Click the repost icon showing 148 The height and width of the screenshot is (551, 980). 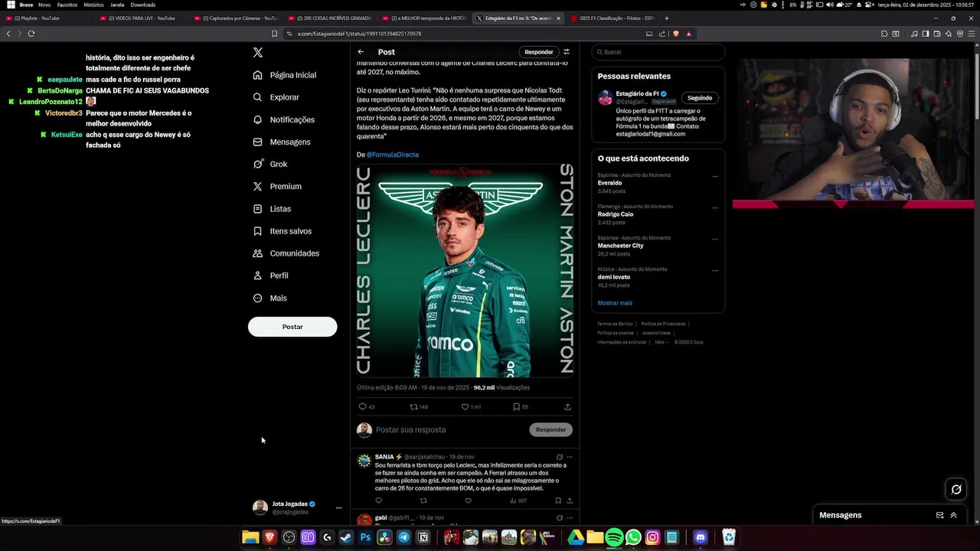coord(414,406)
